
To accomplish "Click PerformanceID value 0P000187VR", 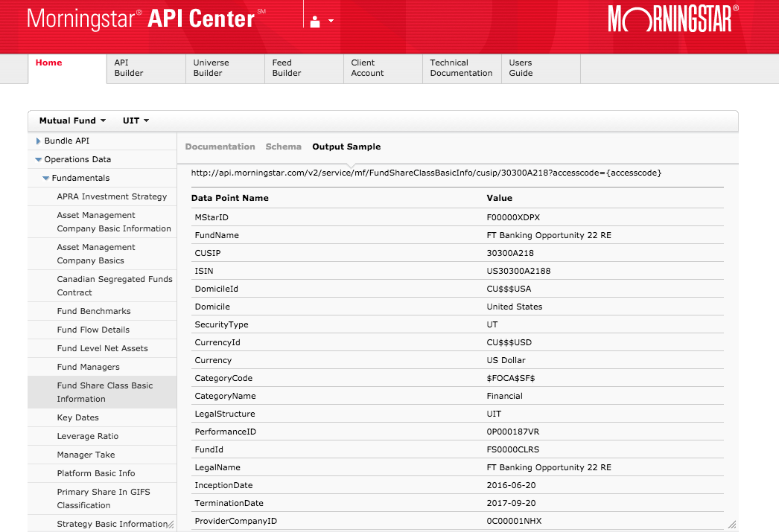I will pos(512,432).
